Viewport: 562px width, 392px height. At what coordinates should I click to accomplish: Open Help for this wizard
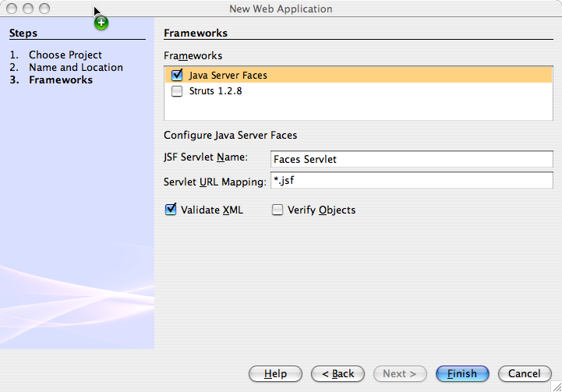(x=275, y=374)
